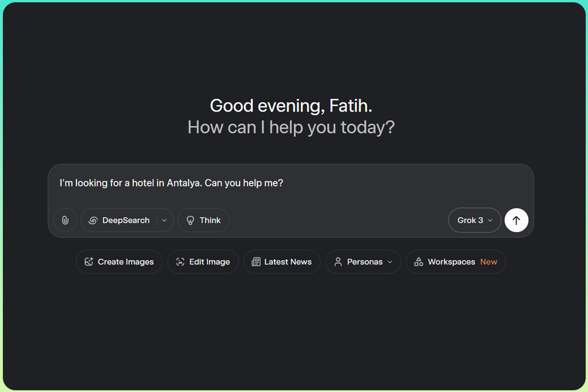Open the Grok 3 model selector
588x392 pixels.
click(x=474, y=220)
